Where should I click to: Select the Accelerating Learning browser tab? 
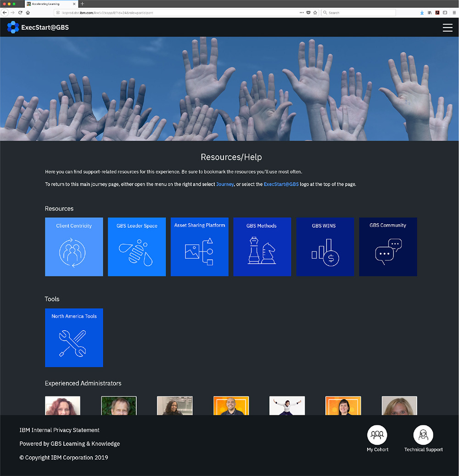pyautogui.click(x=48, y=4)
